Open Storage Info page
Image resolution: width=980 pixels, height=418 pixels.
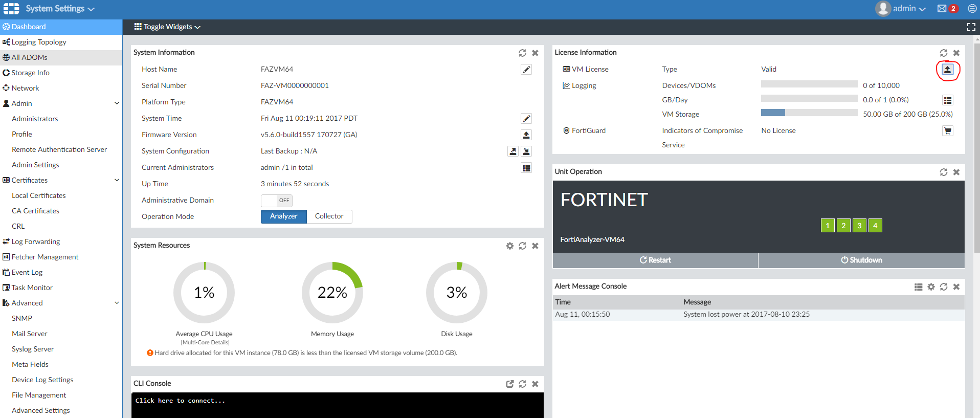(x=61, y=73)
